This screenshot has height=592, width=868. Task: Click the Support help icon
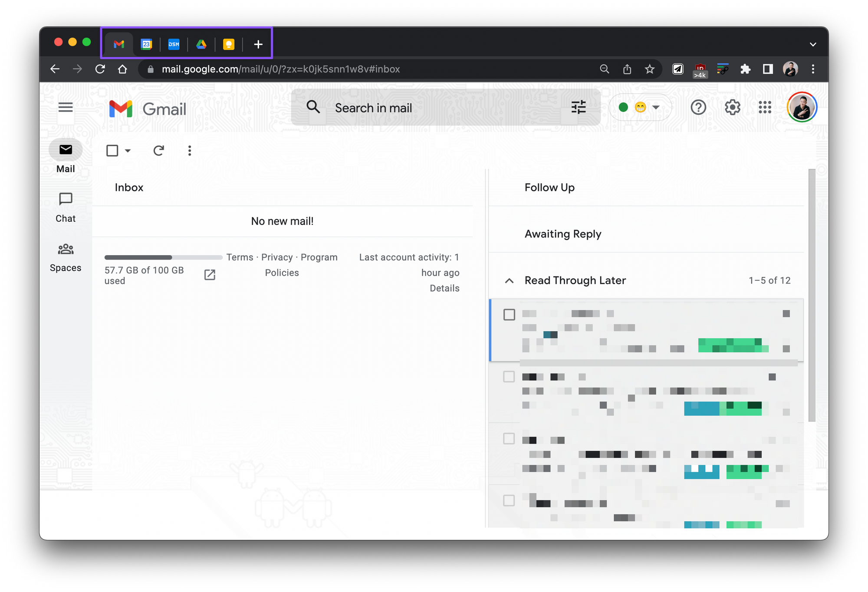[698, 107]
